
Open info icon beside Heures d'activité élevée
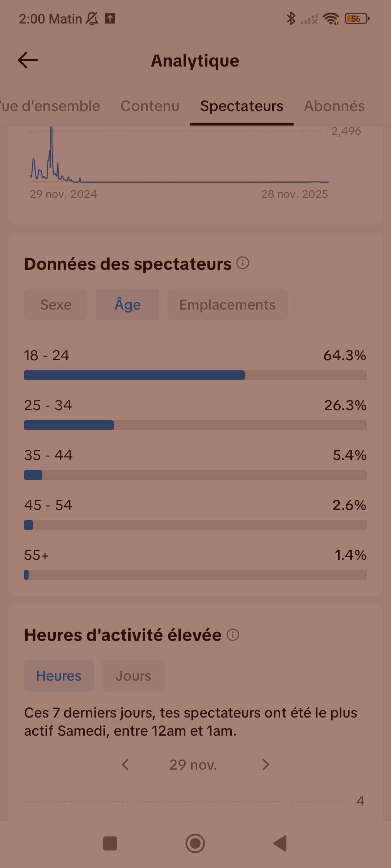[233, 635]
